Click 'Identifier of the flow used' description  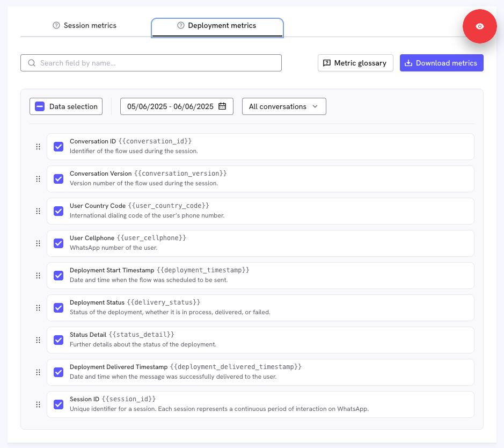pyautogui.click(x=134, y=151)
